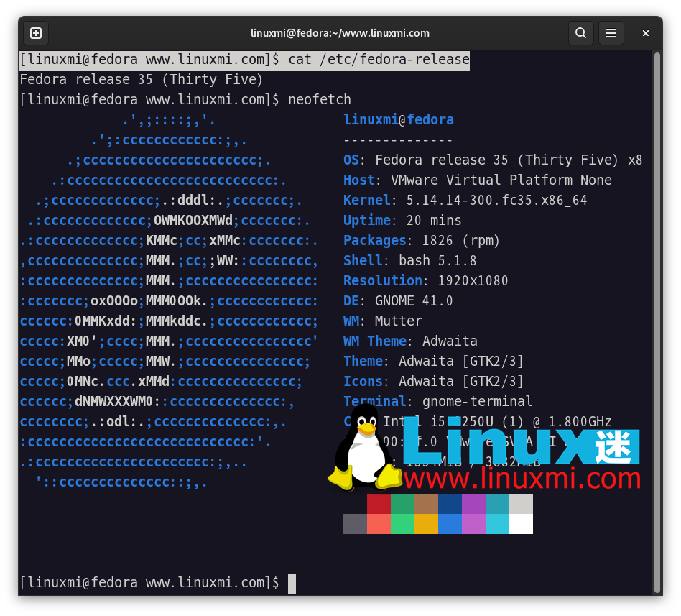Image resolution: width=681 pixels, height=616 pixels.
Task: Click the 1.800GHz CPU speed text
Action: [x=580, y=421]
